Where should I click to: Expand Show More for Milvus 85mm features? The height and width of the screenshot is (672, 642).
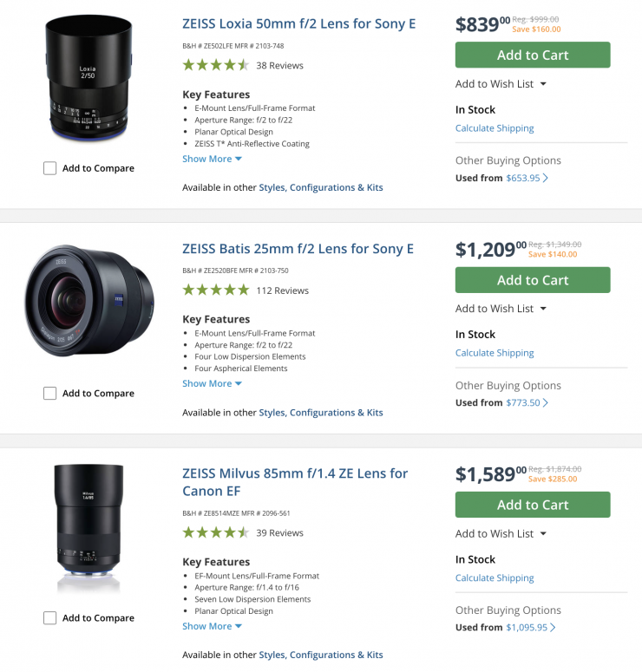[x=212, y=626]
